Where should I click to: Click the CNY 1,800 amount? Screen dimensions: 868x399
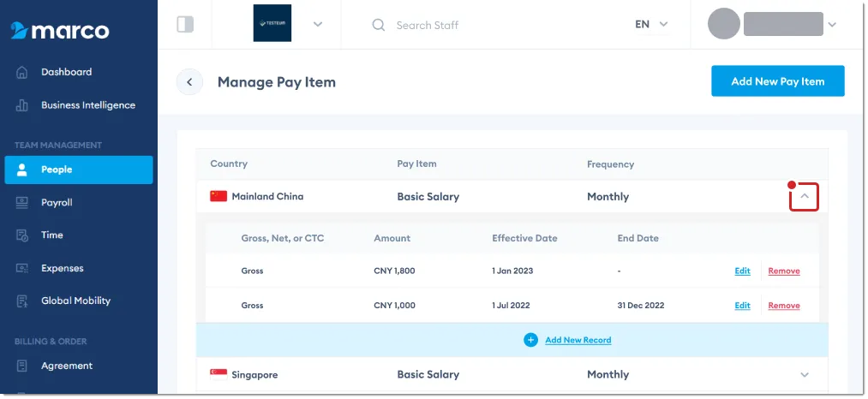[x=394, y=271]
